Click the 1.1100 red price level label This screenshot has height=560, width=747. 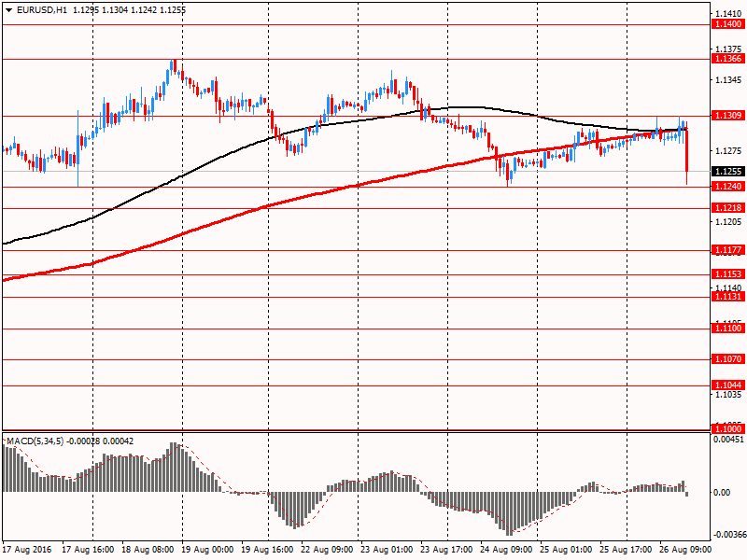point(727,329)
